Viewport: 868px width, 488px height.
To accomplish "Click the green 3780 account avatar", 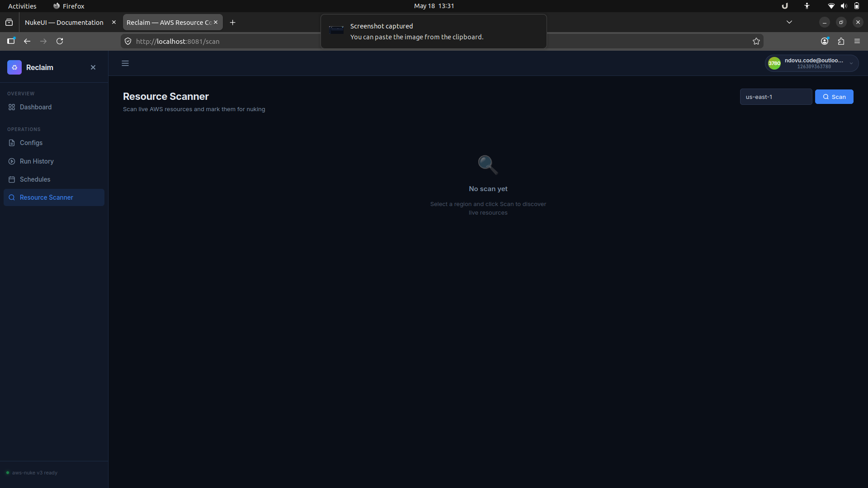I will [x=774, y=63].
